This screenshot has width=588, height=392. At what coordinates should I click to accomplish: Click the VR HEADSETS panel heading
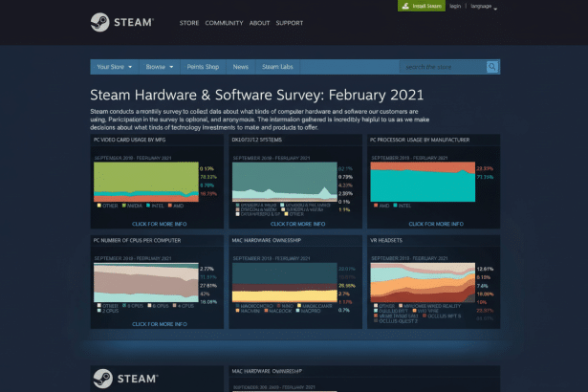(386, 240)
